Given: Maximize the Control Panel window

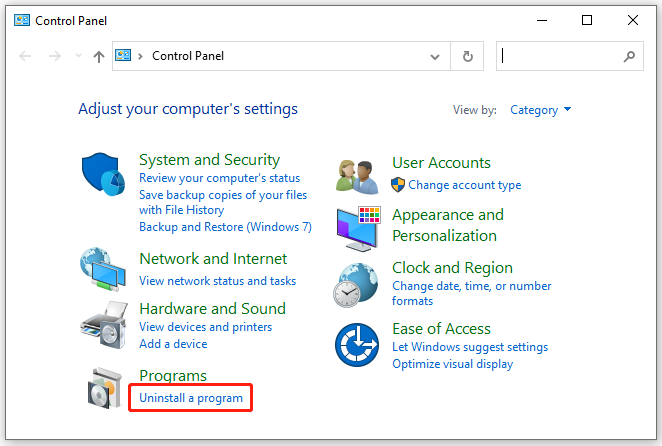Looking at the screenshot, I should 587,20.
